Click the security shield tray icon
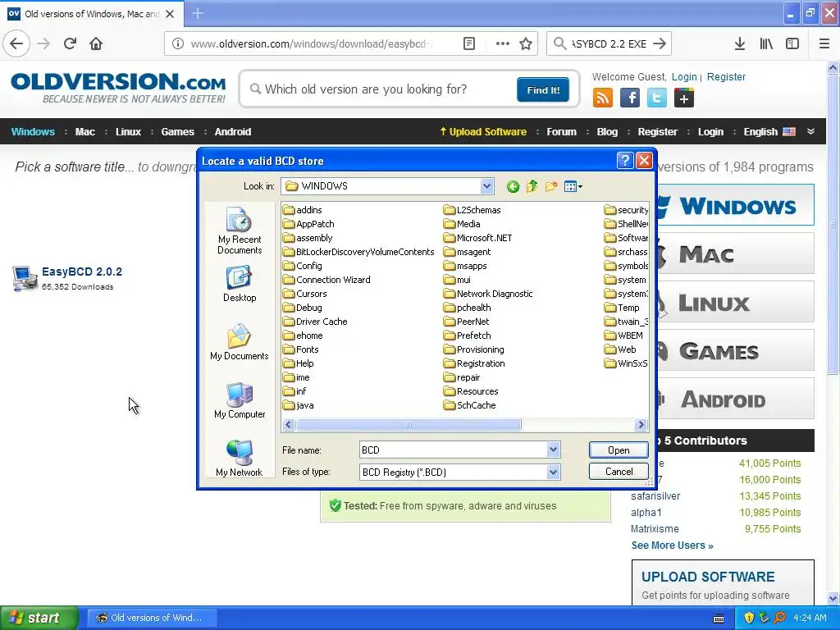 click(x=748, y=618)
